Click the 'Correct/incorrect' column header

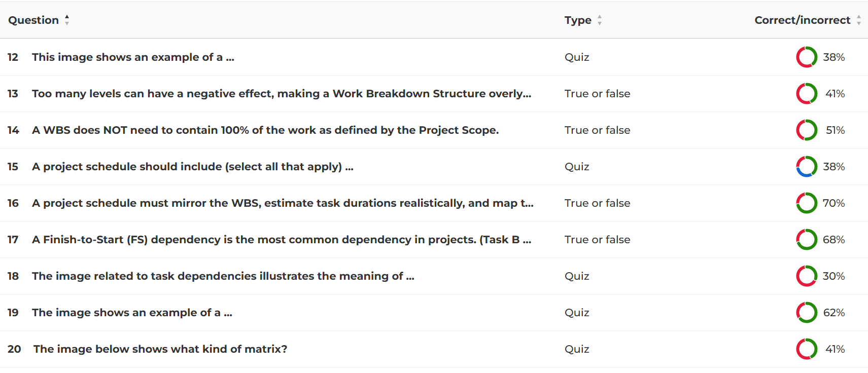point(802,20)
